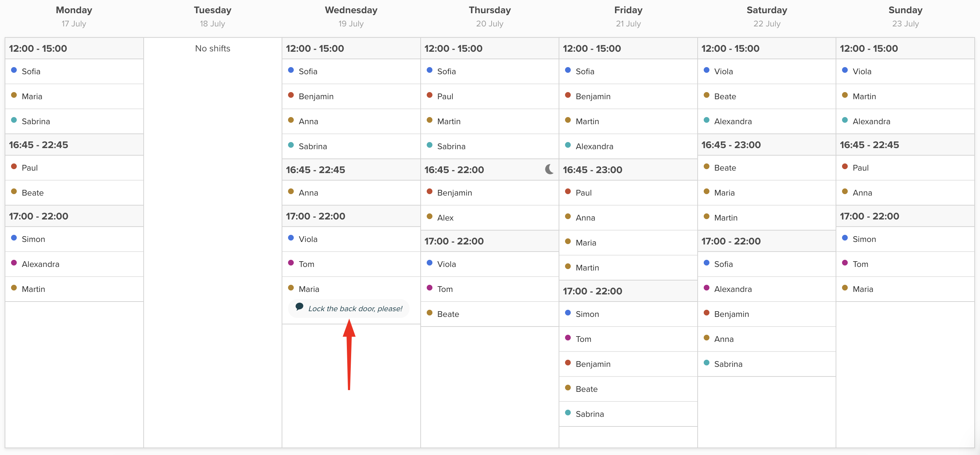
Task: Select Viola in Sunday's 12:00 shift
Action: click(x=862, y=72)
